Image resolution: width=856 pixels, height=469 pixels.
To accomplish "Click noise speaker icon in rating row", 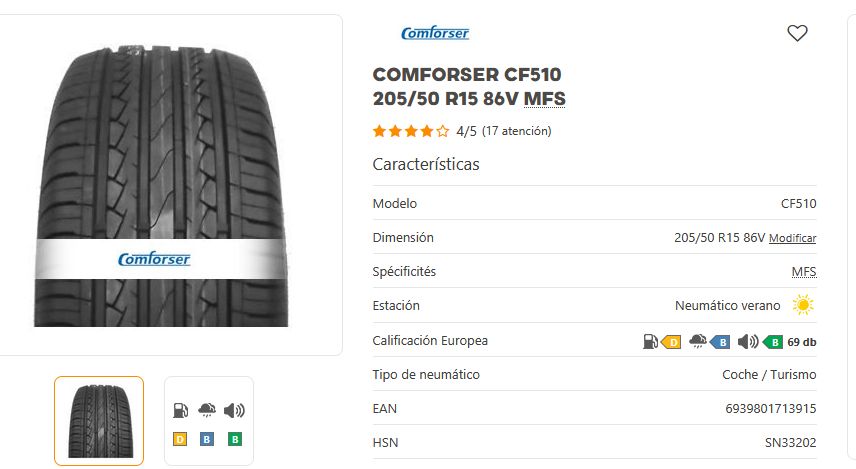I will (747, 342).
